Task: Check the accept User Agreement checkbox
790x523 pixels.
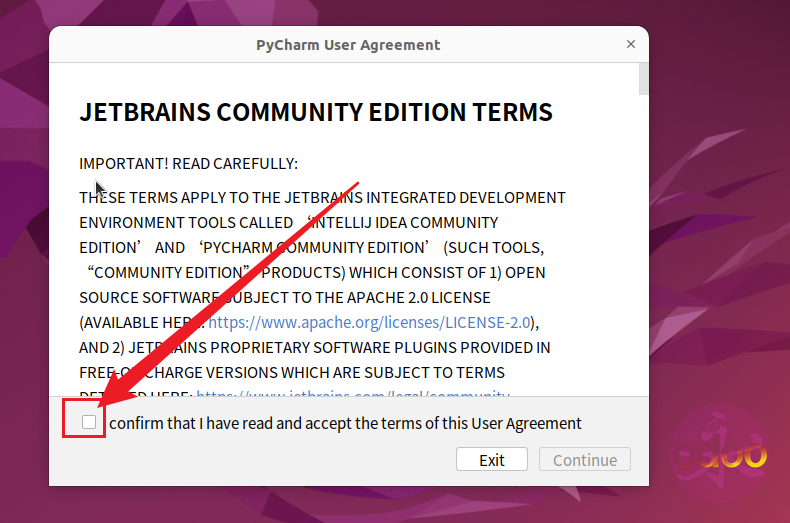Action: click(89, 422)
